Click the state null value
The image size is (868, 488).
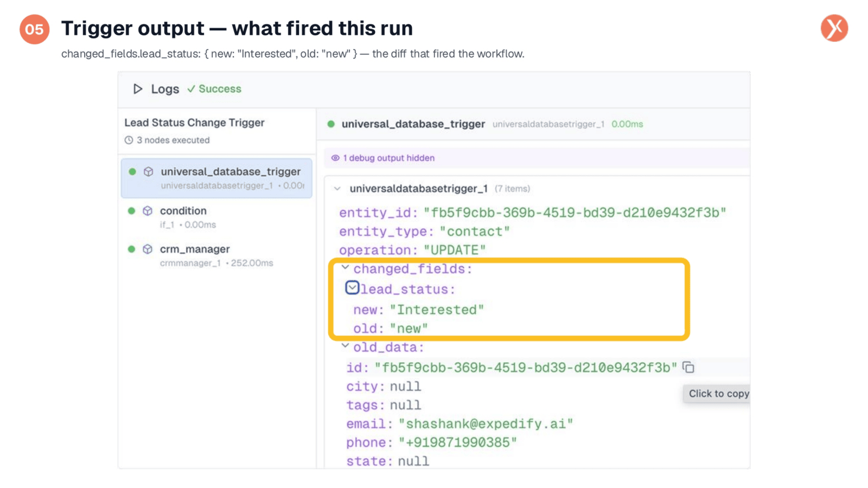[413, 461]
